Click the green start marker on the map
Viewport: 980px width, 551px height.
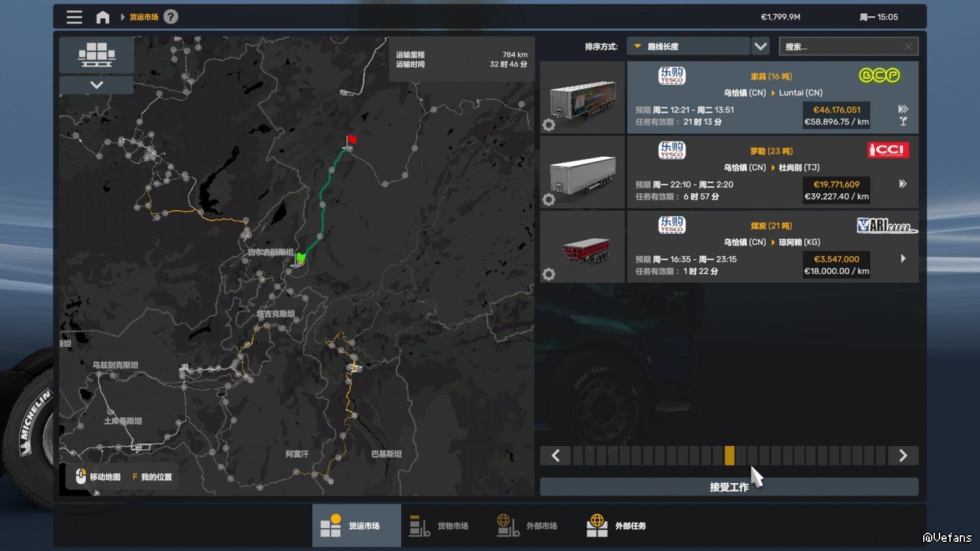300,259
